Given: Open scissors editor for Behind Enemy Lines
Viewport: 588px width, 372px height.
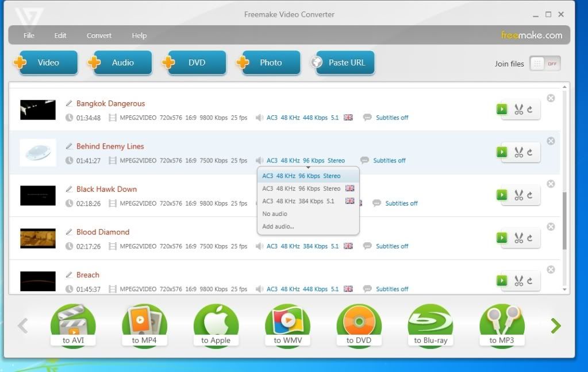Looking at the screenshot, I should pyautogui.click(x=518, y=152).
